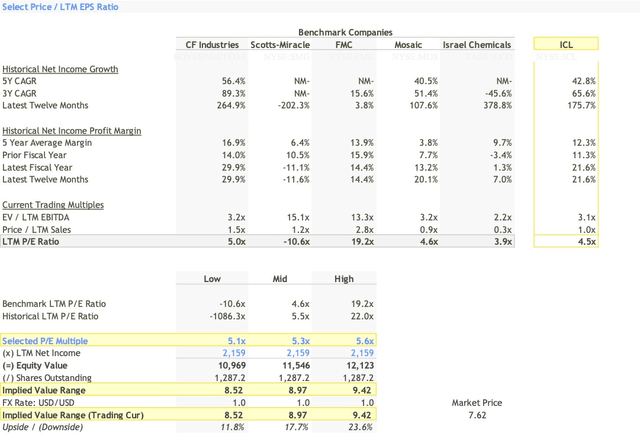Image resolution: width=640 pixels, height=445 pixels.
Task: Click Mosaic 20.1% LTM margin cell
Action: pyautogui.click(x=426, y=180)
